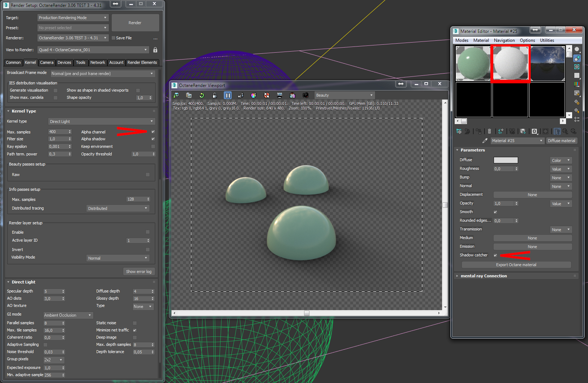Click the viewport horizontal scrollbar thumb

[307, 313]
